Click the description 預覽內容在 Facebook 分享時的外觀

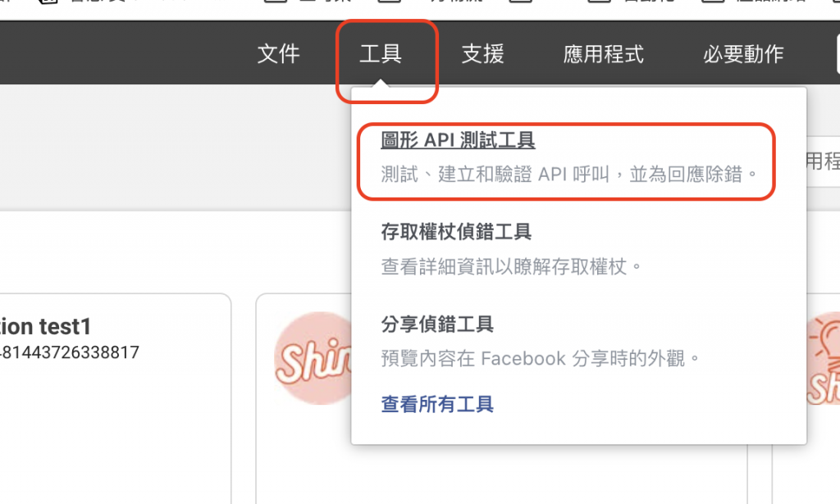pos(541,358)
